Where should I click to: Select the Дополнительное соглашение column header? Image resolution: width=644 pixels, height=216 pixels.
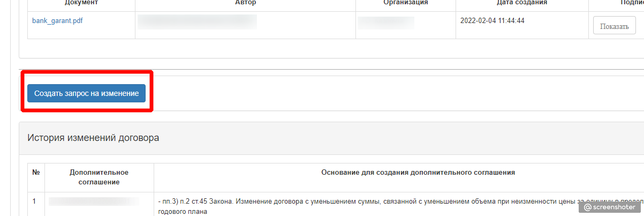99,177
